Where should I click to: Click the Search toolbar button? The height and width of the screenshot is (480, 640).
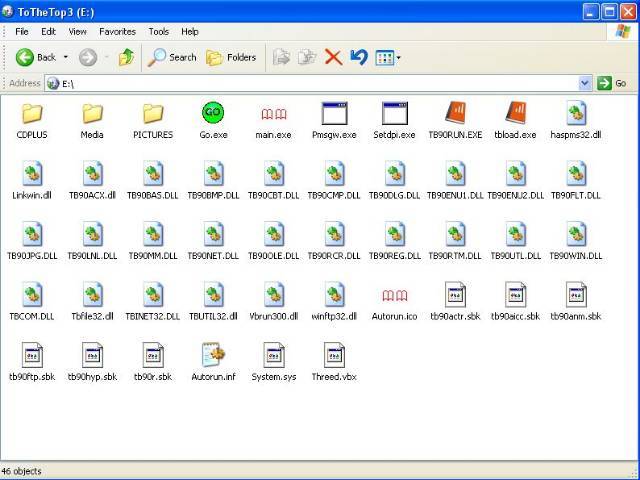pos(172,57)
